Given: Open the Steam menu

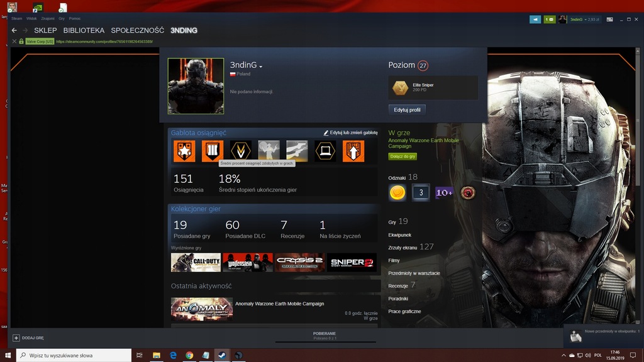Looking at the screenshot, I should pos(17,18).
